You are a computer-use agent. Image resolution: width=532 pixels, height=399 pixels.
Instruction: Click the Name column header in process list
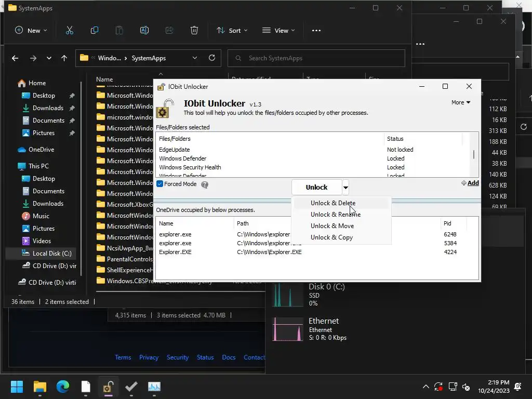click(x=195, y=223)
